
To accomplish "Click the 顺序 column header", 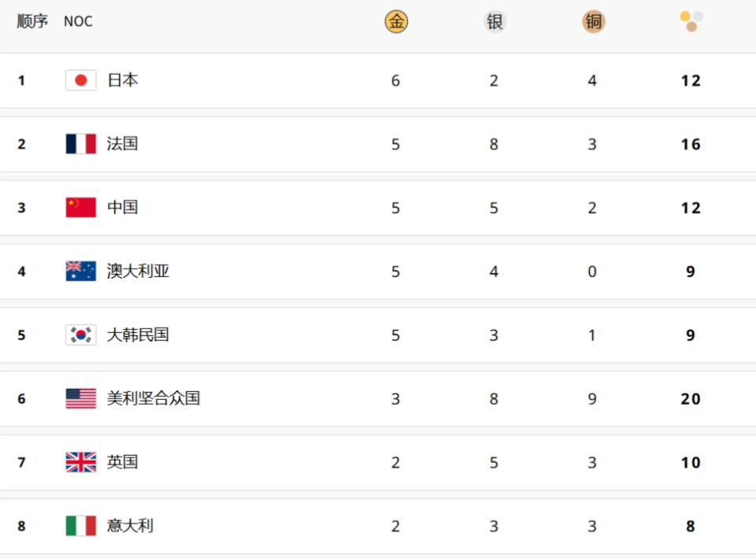I will (x=32, y=21).
